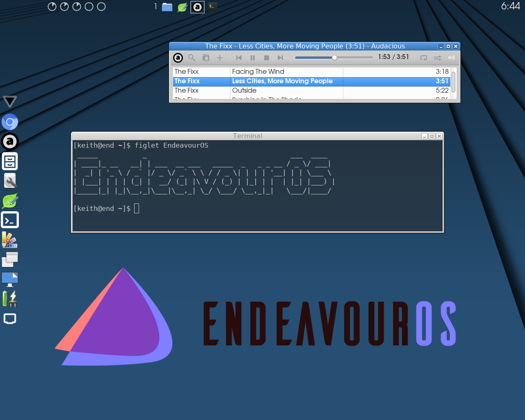Image resolution: width=525 pixels, height=420 pixels.
Task: Open the color palette appearance icon in the dock
Action: (10, 240)
